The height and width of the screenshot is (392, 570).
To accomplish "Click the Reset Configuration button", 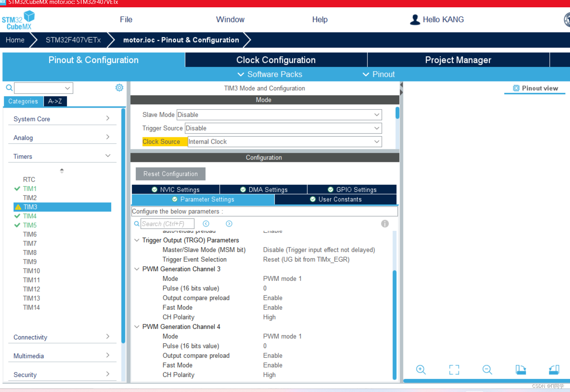I will click(x=170, y=174).
